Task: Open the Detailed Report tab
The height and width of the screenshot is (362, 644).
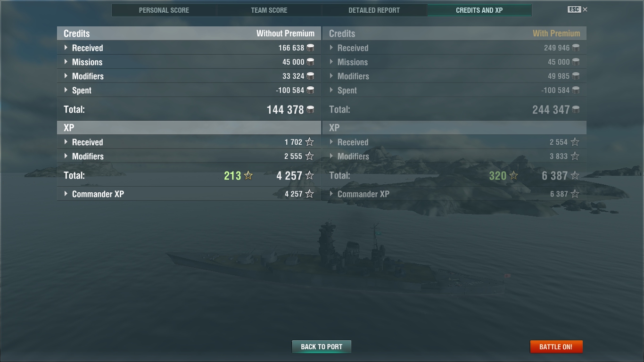Action: click(x=374, y=10)
